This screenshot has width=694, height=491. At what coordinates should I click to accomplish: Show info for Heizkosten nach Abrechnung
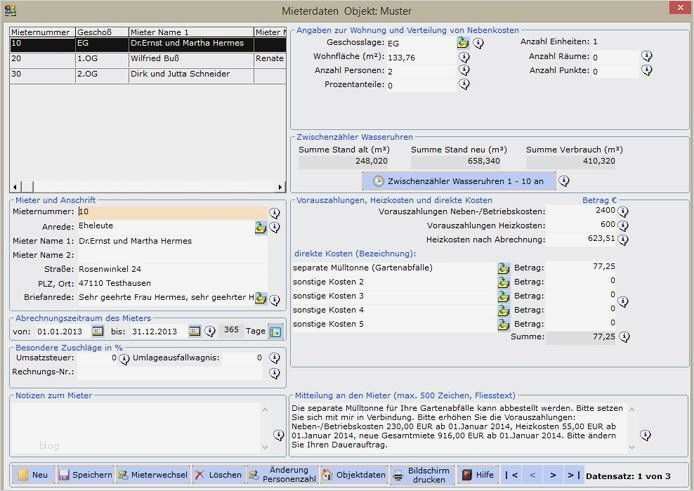click(x=623, y=240)
